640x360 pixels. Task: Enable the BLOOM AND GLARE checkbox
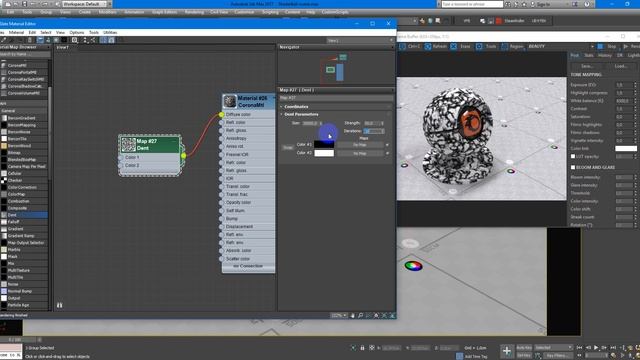(573, 167)
